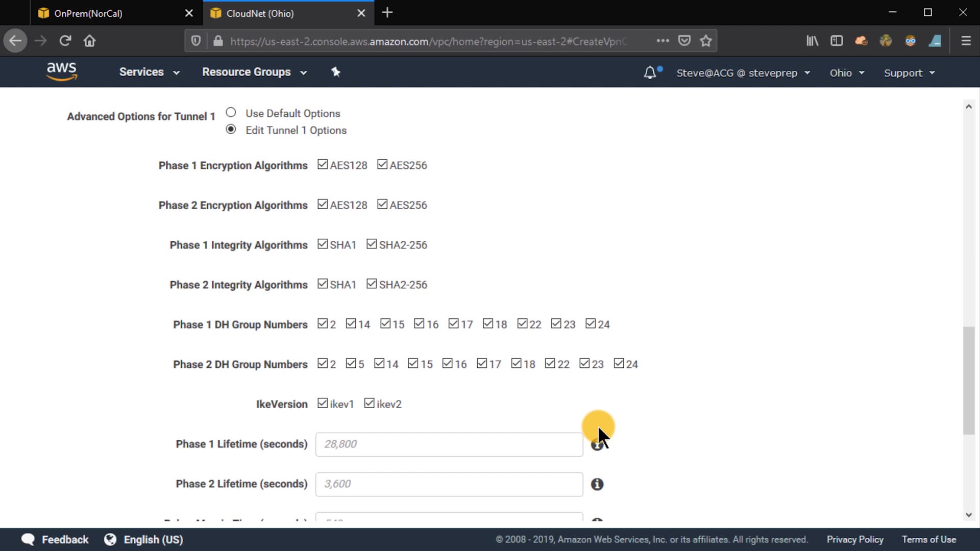Uncheck AES256 for Phase 1 Encryption
Screen dimensions: 980x551
point(382,164)
